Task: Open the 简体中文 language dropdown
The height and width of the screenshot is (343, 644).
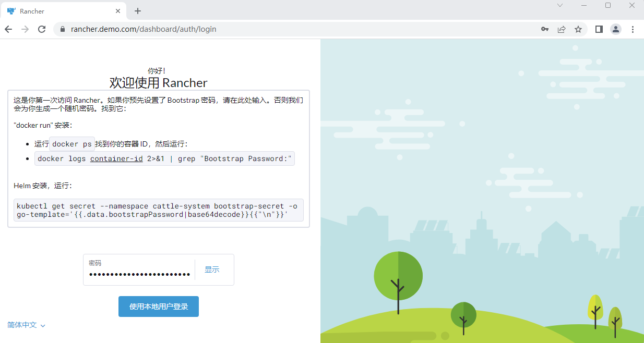Action: click(x=27, y=325)
